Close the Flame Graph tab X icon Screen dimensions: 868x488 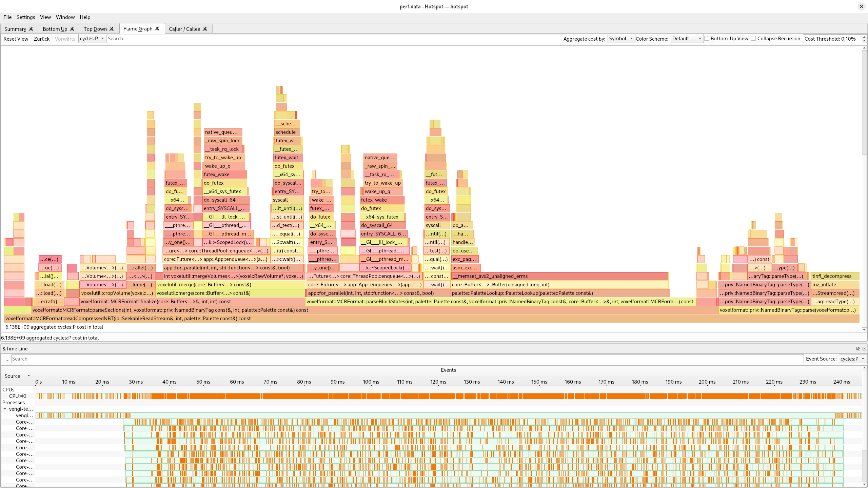[157, 29]
